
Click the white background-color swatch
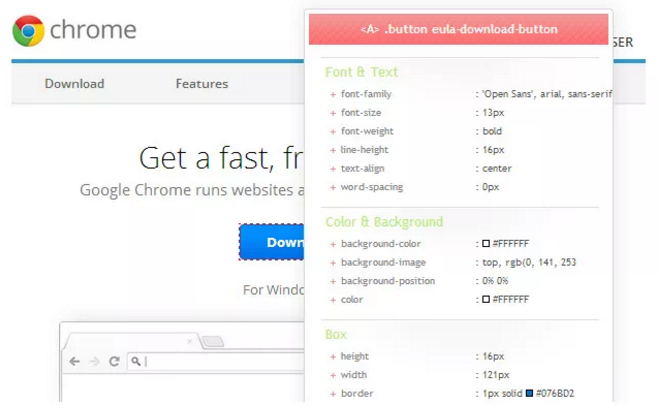[486, 244]
